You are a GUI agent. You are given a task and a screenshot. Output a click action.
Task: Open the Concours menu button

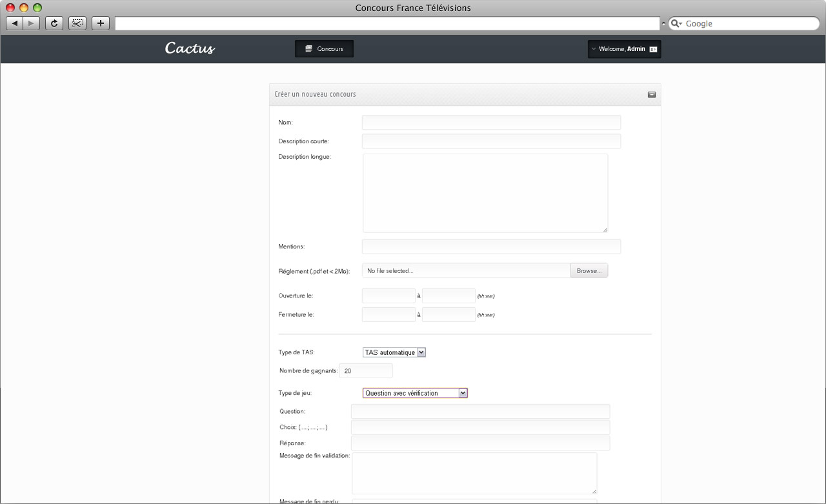tap(324, 49)
